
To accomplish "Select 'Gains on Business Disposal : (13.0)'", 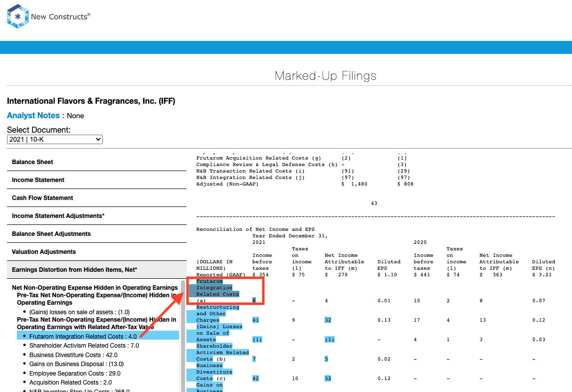I will [77, 364].
